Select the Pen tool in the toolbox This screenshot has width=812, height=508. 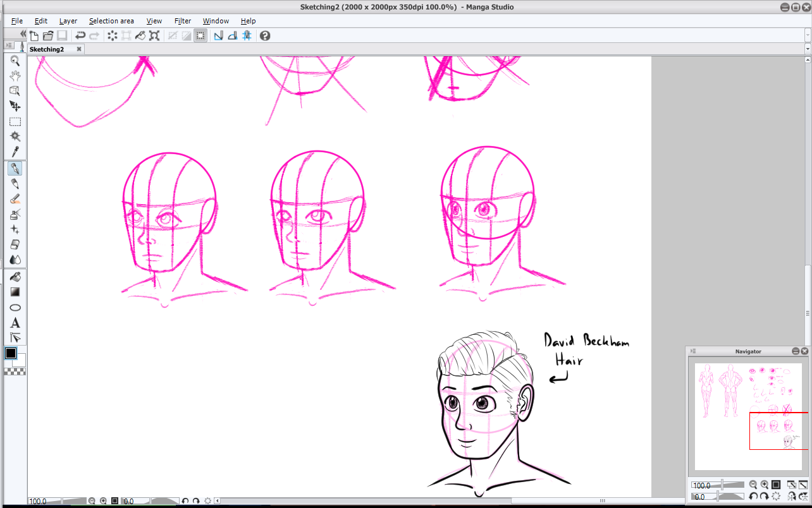point(15,169)
